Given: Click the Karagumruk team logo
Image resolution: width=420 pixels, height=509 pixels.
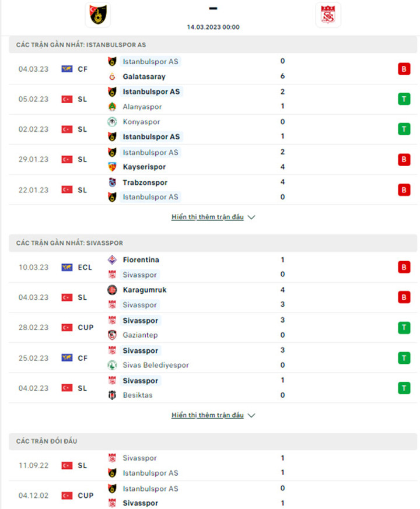Looking at the screenshot, I should tap(112, 290).
